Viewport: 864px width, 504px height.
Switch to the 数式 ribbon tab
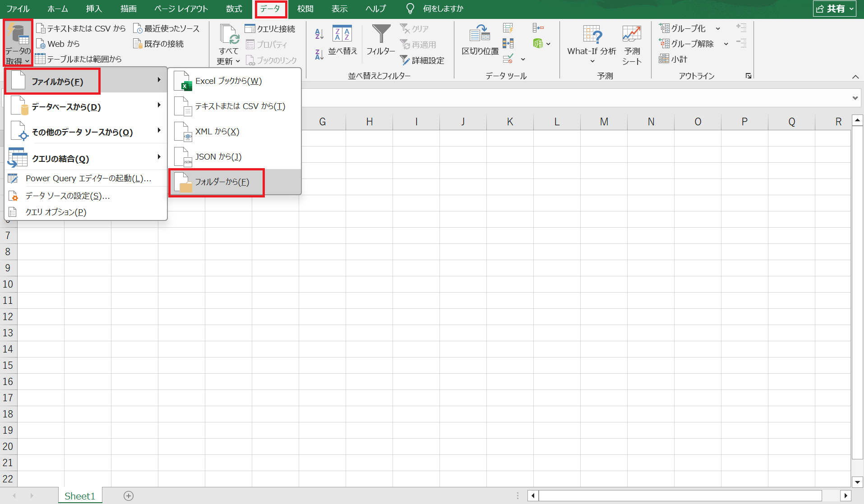(x=234, y=9)
